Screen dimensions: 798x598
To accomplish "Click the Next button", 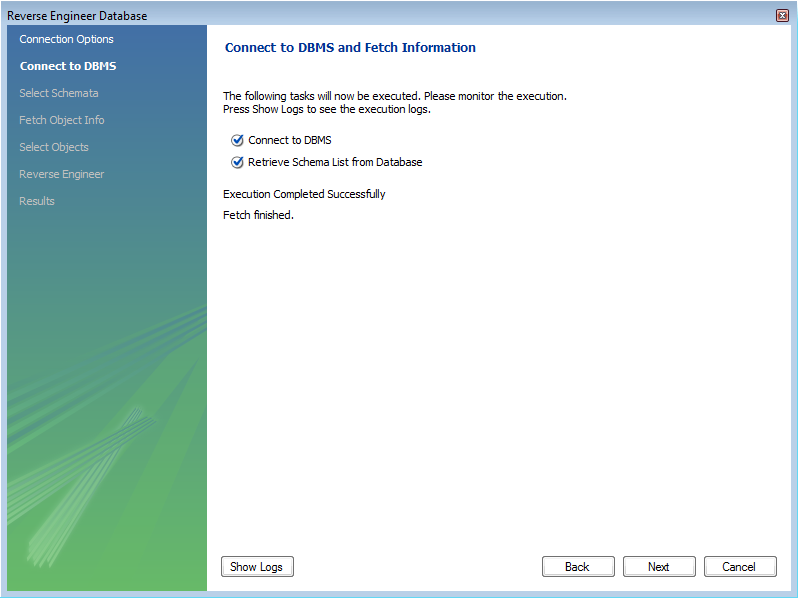I will click(x=659, y=566).
